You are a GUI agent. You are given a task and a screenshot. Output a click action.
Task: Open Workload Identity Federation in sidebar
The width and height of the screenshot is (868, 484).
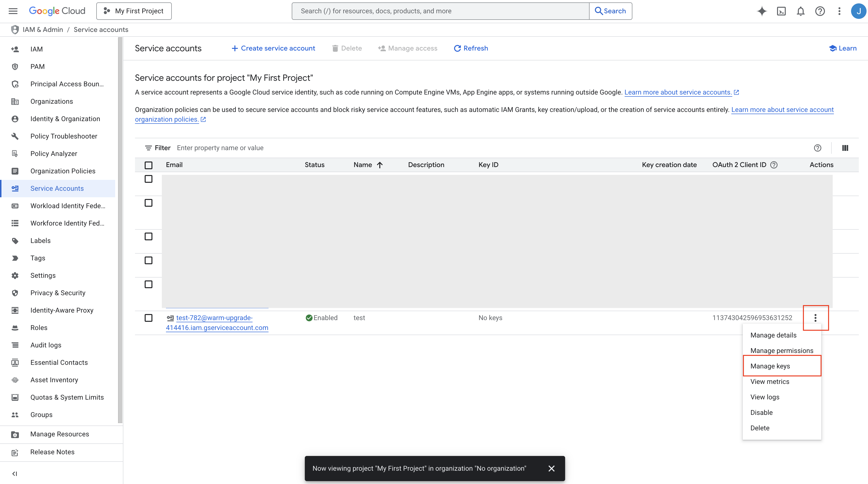[58, 206]
